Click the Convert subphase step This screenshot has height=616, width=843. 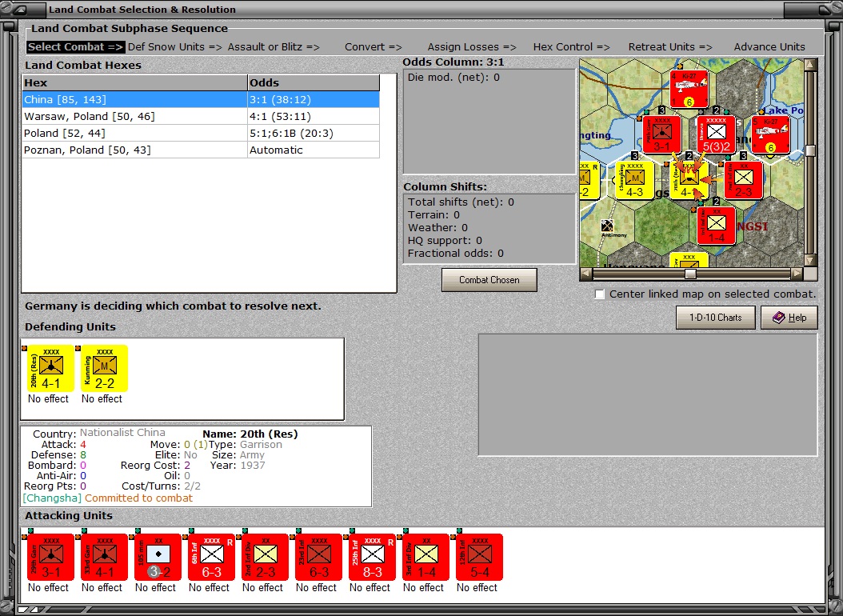click(374, 46)
